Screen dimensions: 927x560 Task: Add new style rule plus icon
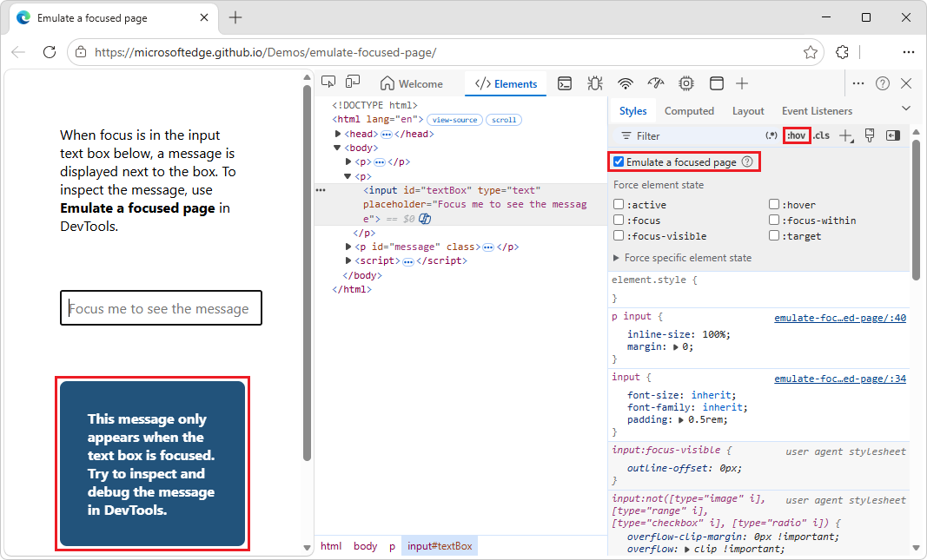(846, 135)
